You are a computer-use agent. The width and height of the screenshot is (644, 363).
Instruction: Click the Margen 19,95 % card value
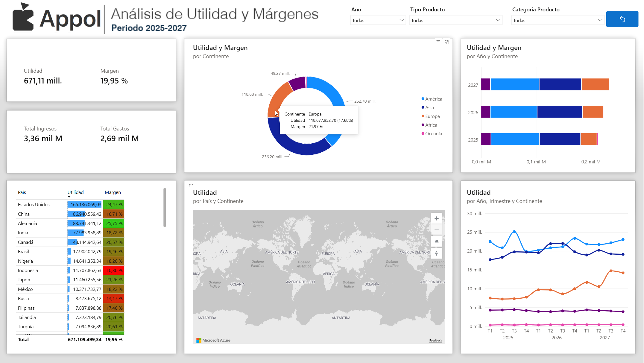tap(114, 81)
